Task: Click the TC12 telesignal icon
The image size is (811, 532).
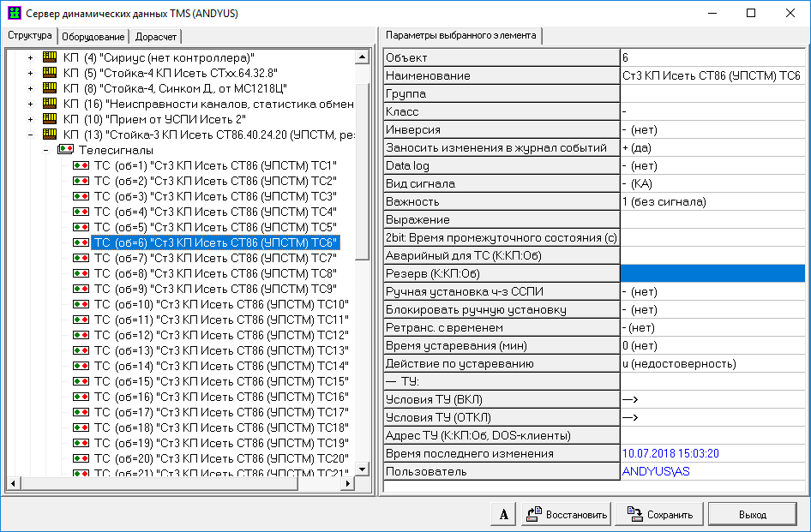Action: tap(81, 335)
